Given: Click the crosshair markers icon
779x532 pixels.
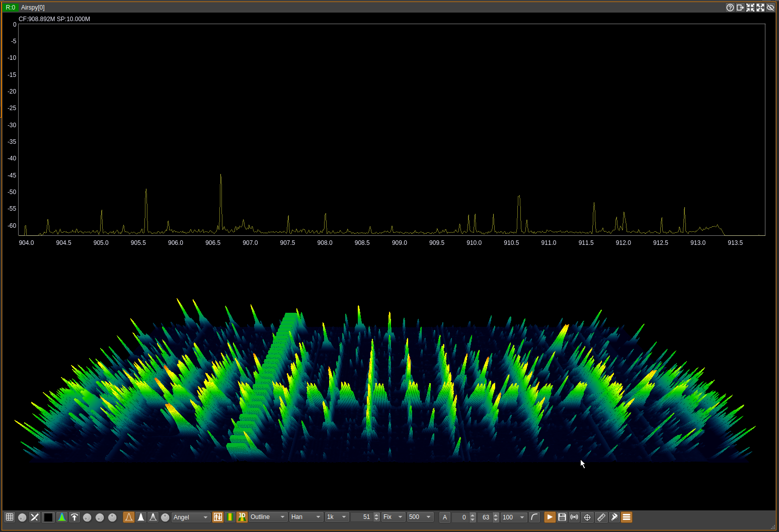Looking at the screenshot, I should (587, 517).
